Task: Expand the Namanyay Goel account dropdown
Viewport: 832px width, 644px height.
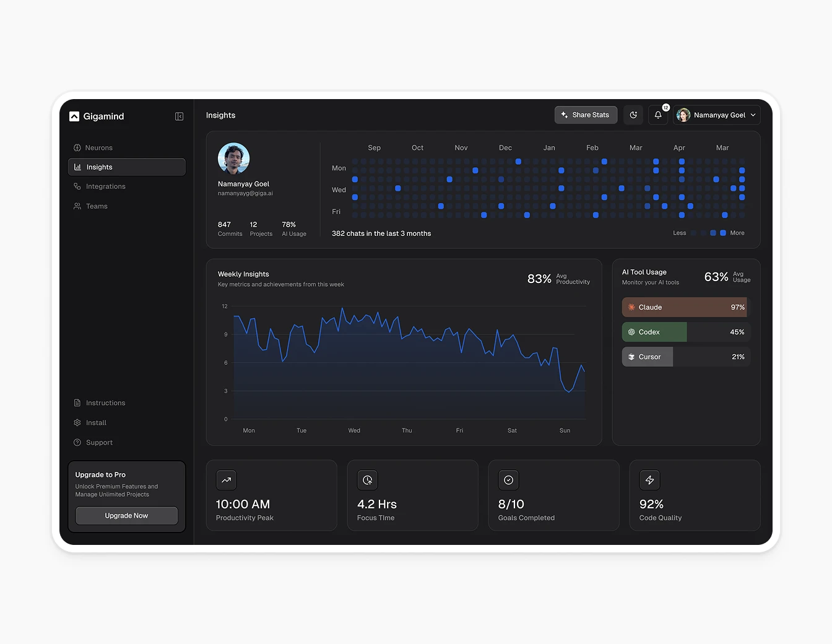Action: 716,115
